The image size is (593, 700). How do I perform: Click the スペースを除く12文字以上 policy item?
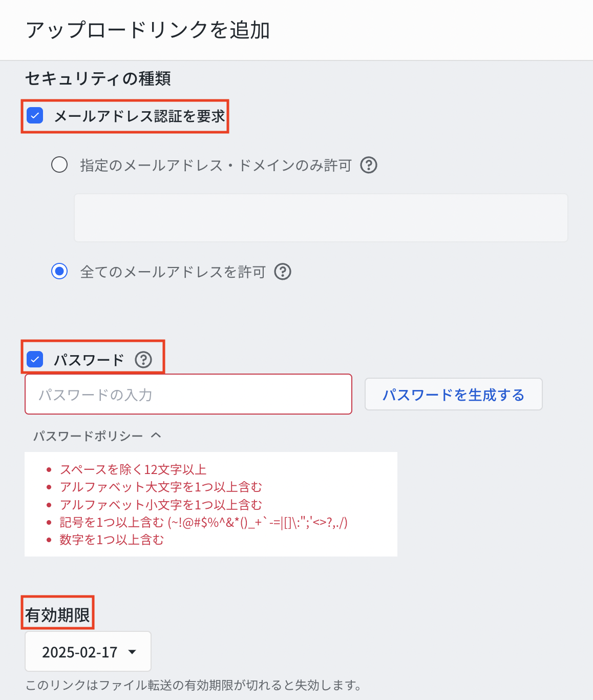click(x=133, y=469)
